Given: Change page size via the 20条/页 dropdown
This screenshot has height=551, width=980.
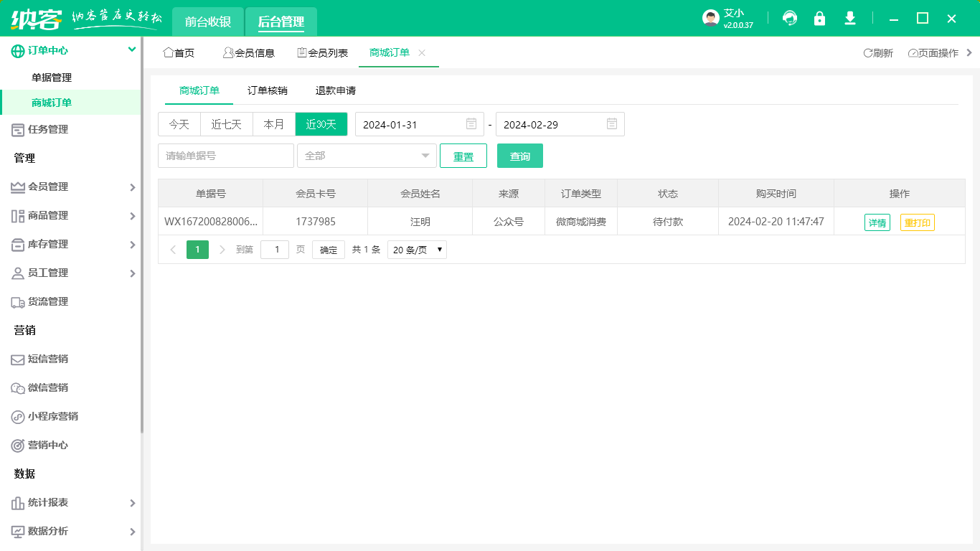Looking at the screenshot, I should click(416, 249).
